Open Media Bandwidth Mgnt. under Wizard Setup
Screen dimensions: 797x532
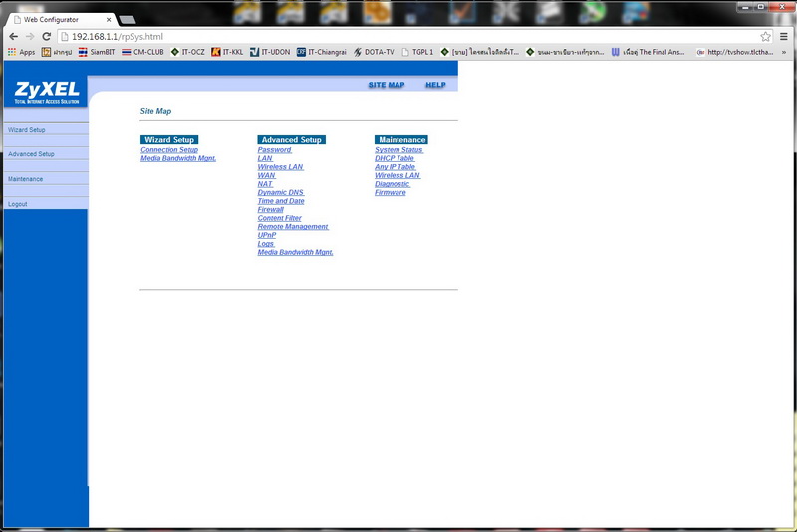pos(178,158)
